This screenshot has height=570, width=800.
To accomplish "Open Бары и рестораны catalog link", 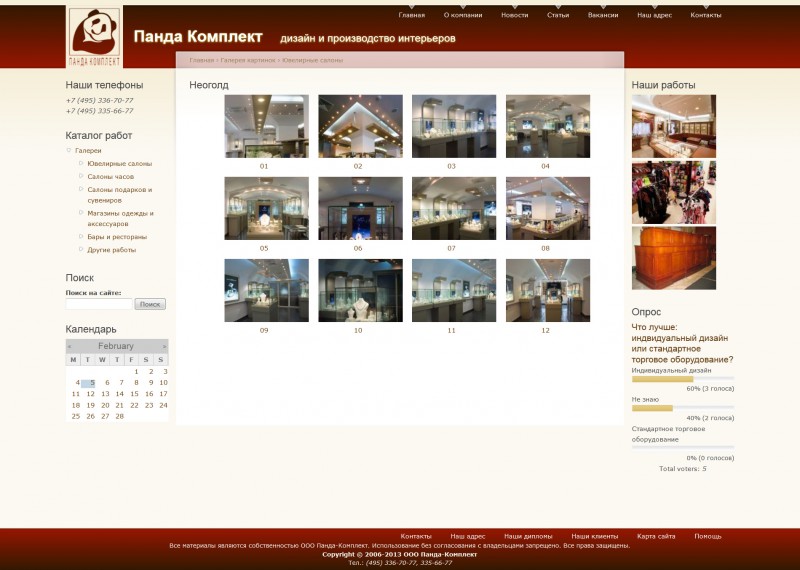I will tap(117, 237).
